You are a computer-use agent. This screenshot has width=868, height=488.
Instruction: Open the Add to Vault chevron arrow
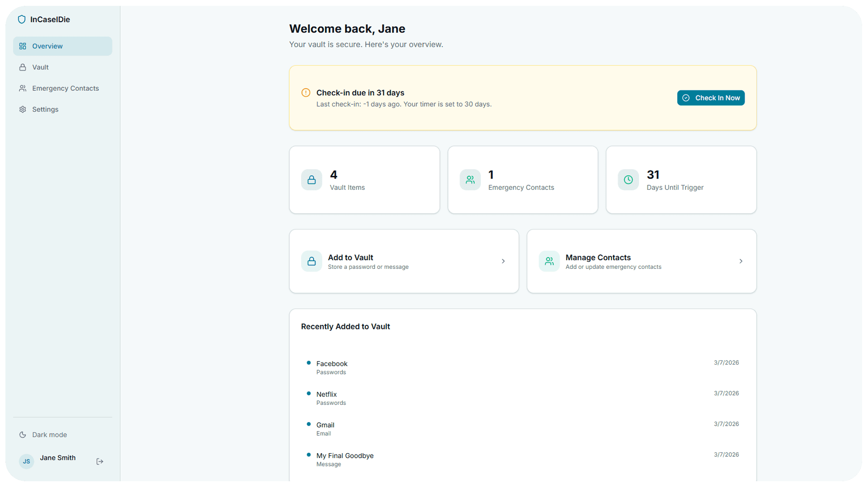(503, 261)
